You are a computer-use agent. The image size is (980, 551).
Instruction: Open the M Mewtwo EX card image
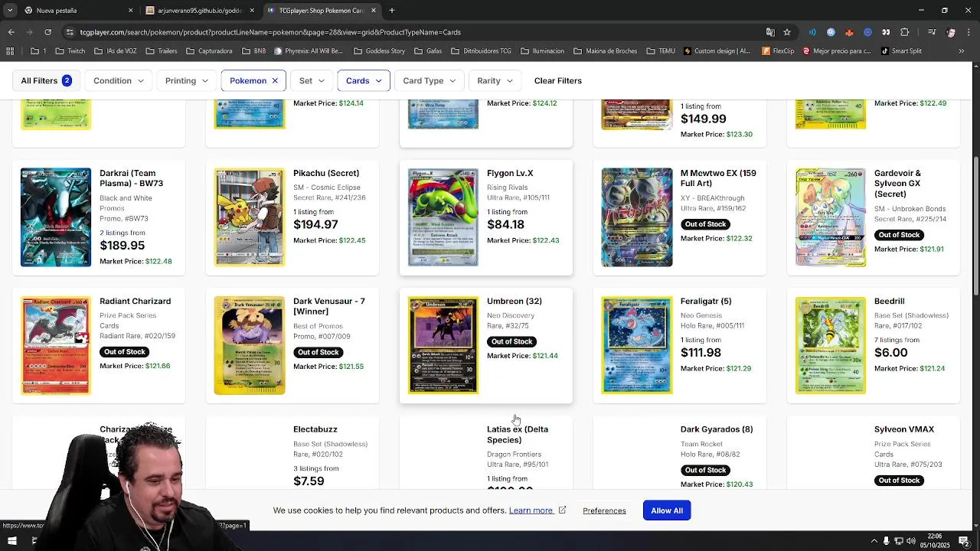637,217
